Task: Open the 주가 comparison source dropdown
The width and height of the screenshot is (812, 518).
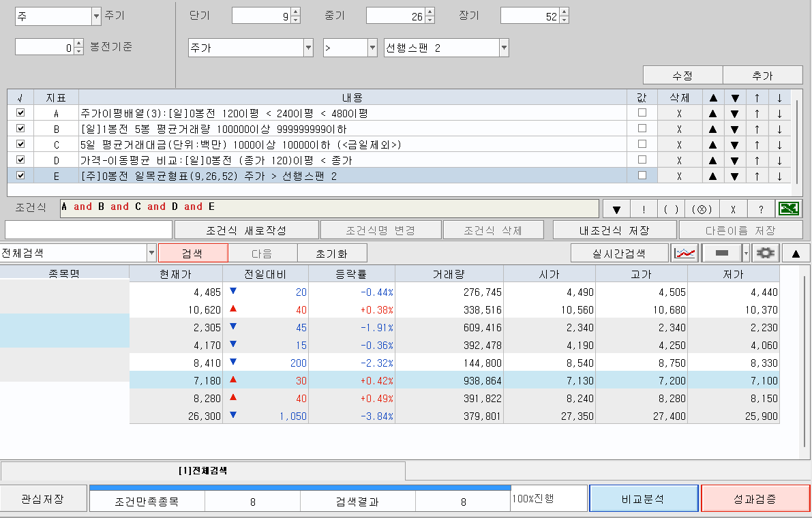Action: pyautogui.click(x=308, y=48)
